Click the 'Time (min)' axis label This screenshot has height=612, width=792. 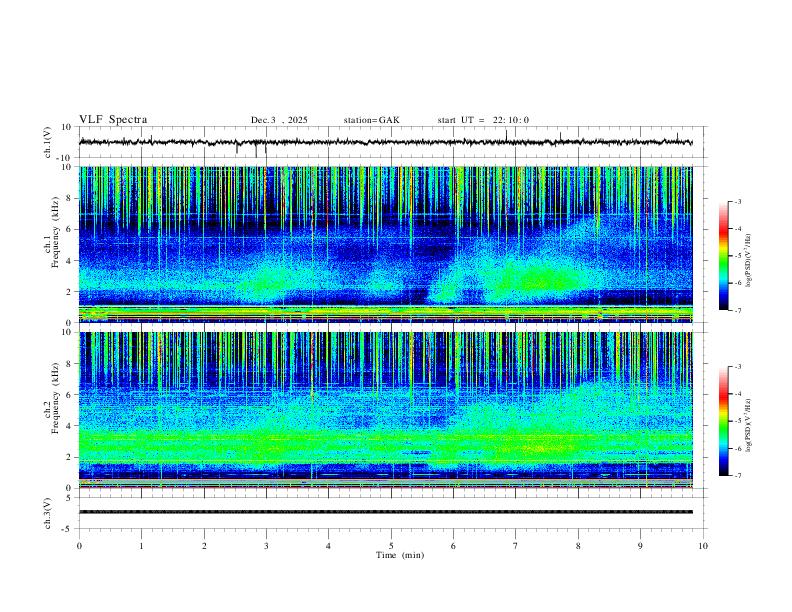pos(400,555)
